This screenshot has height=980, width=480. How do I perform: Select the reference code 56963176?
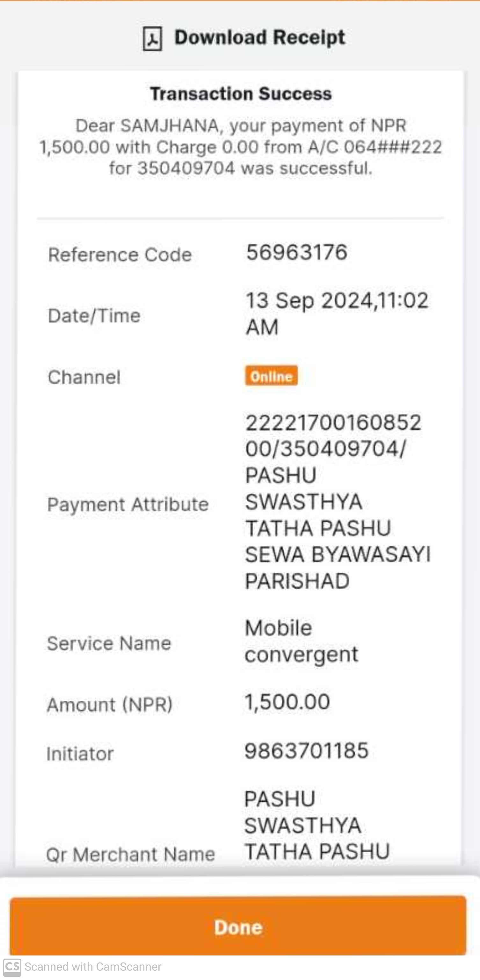click(x=296, y=252)
